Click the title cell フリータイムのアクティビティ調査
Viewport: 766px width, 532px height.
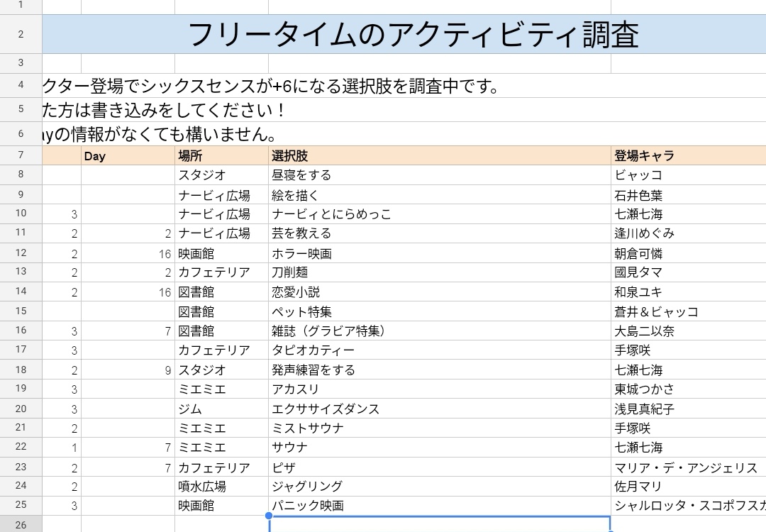(x=413, y=35)
